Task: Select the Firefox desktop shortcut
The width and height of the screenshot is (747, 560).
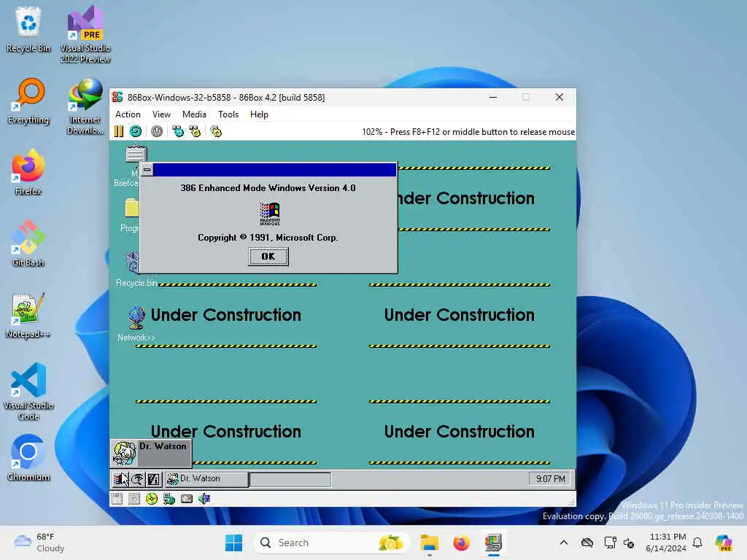Action: [28, 172]
